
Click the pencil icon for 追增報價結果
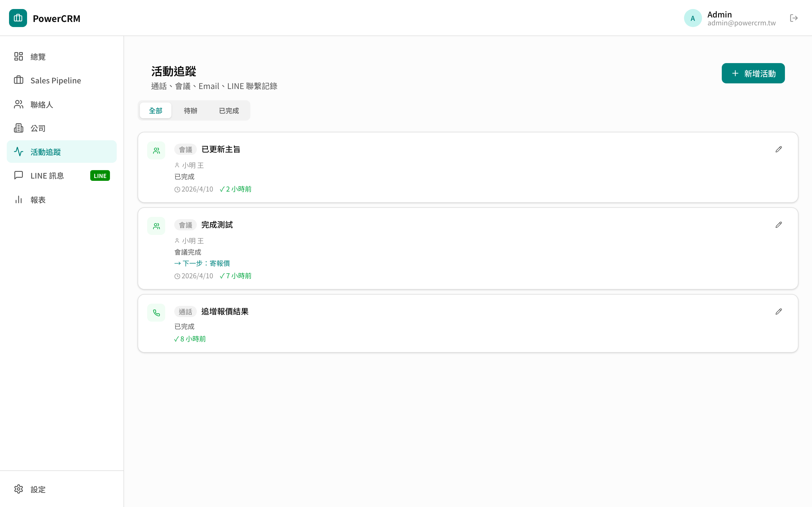(778, 312)
